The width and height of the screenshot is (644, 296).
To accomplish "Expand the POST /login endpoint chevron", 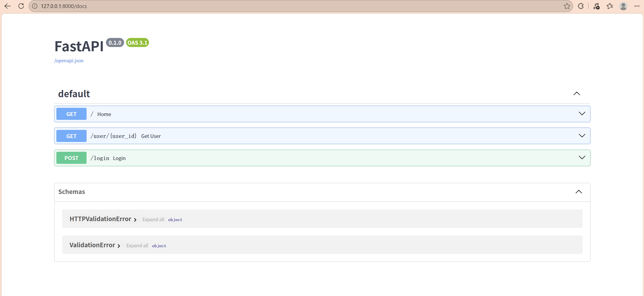I will coord(582,158).
